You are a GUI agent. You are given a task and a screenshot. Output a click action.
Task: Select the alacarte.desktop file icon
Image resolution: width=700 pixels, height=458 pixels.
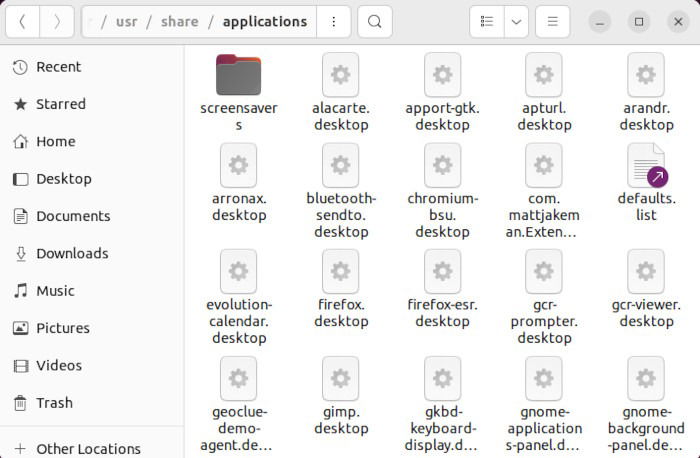tap(341, 75)
